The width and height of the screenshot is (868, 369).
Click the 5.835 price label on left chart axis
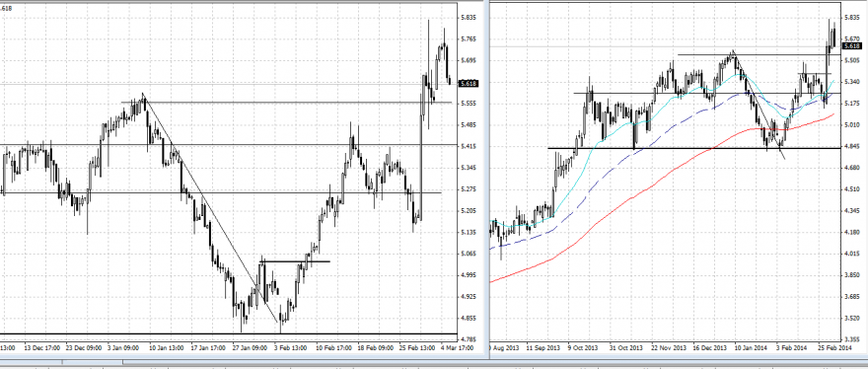point(469,18)
